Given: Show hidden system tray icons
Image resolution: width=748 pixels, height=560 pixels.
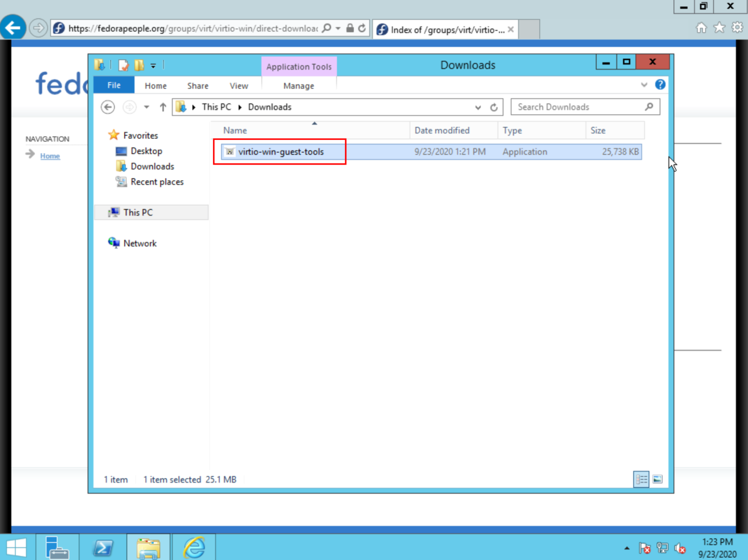Looking at the screenshot, I should click(627, 548).
